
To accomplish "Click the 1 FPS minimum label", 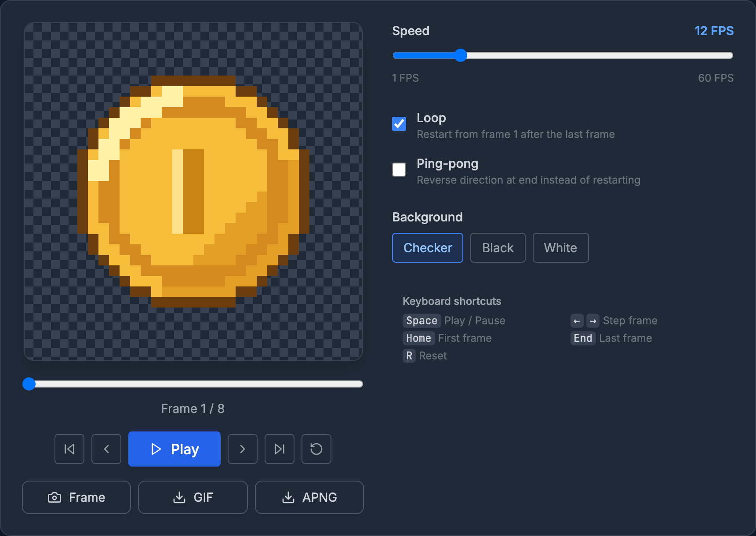I will click(405, 78).
